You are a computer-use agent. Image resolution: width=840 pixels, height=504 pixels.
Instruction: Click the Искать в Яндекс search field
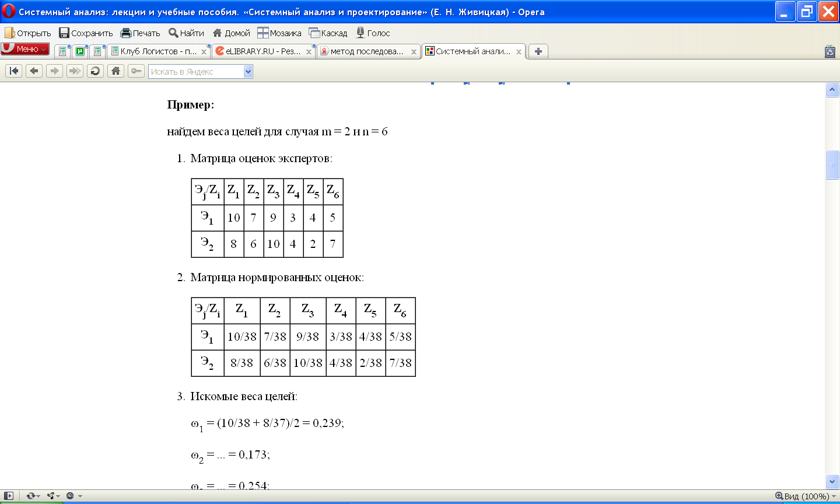pyautogui.click(x=196, y=72)
